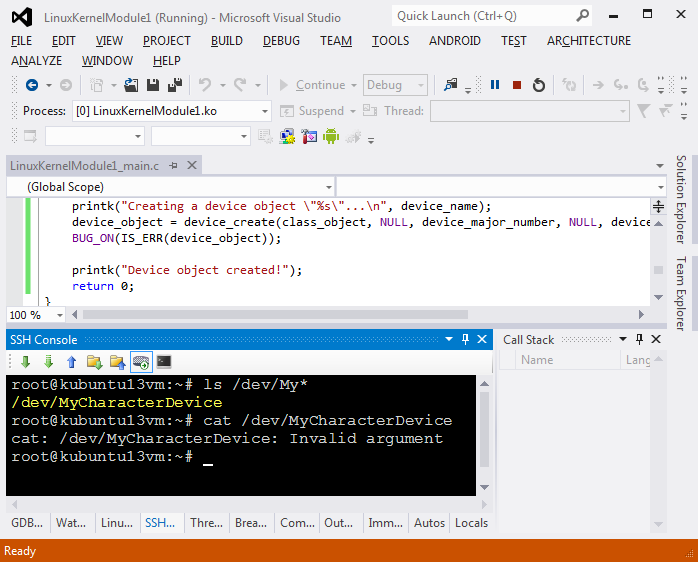
Task: Click the second green download arrow in SSH Console
Action: tap(49, 362)
